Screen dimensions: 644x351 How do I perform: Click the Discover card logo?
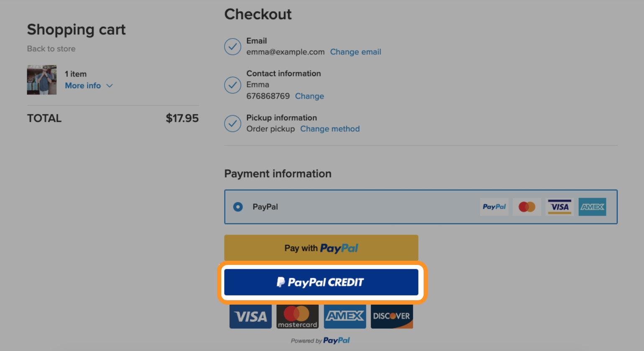tap(392, 316)
